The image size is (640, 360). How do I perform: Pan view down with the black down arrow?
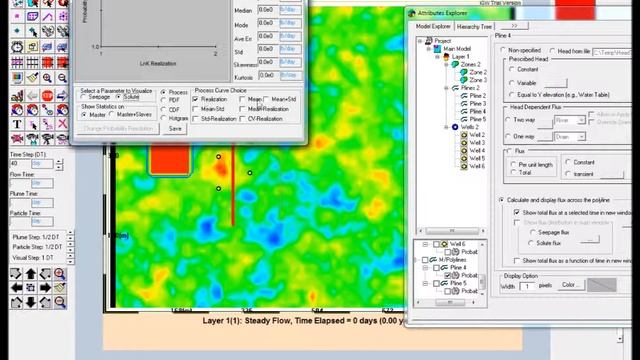31,302
